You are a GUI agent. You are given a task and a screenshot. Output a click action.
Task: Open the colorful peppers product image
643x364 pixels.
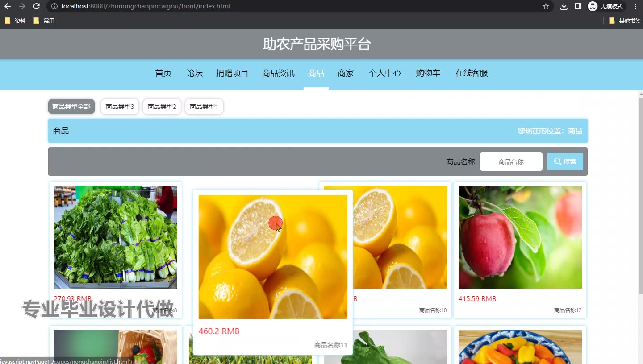[x=520, y=347]
